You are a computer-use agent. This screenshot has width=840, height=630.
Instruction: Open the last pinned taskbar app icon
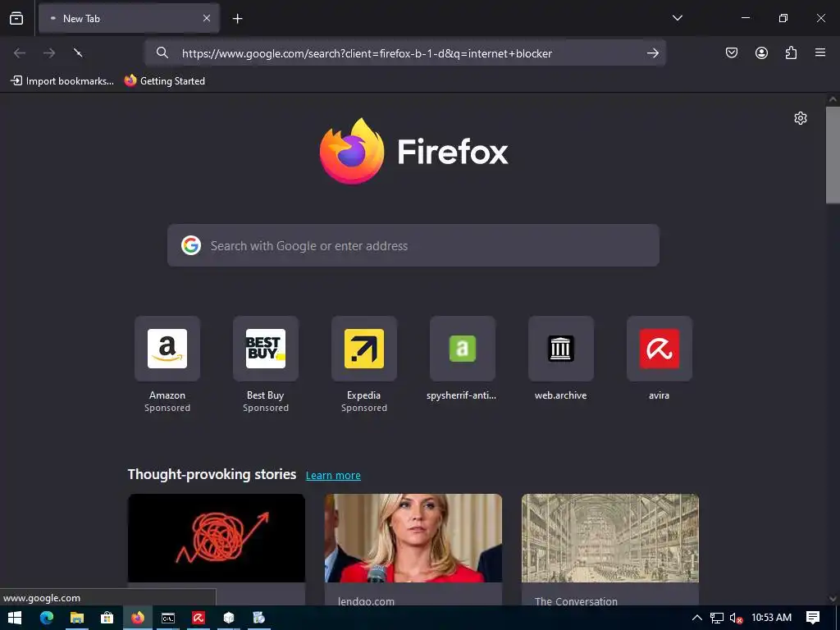258,618
